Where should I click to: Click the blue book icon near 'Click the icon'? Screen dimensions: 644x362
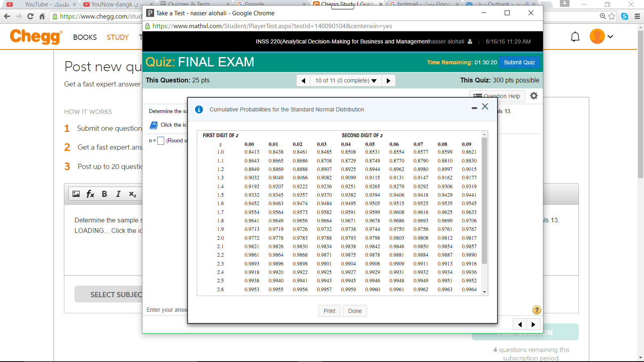(153, 125)
